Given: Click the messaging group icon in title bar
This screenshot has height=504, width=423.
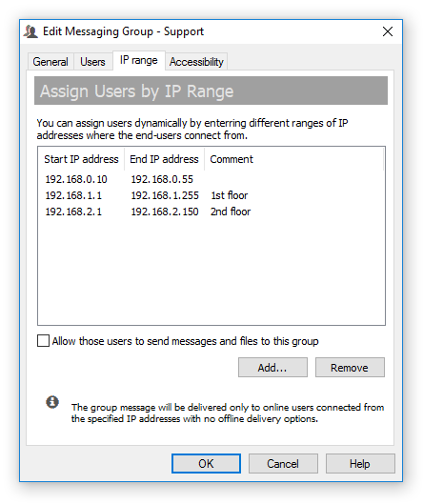Looking at the screenshot, I should (30, 31).
